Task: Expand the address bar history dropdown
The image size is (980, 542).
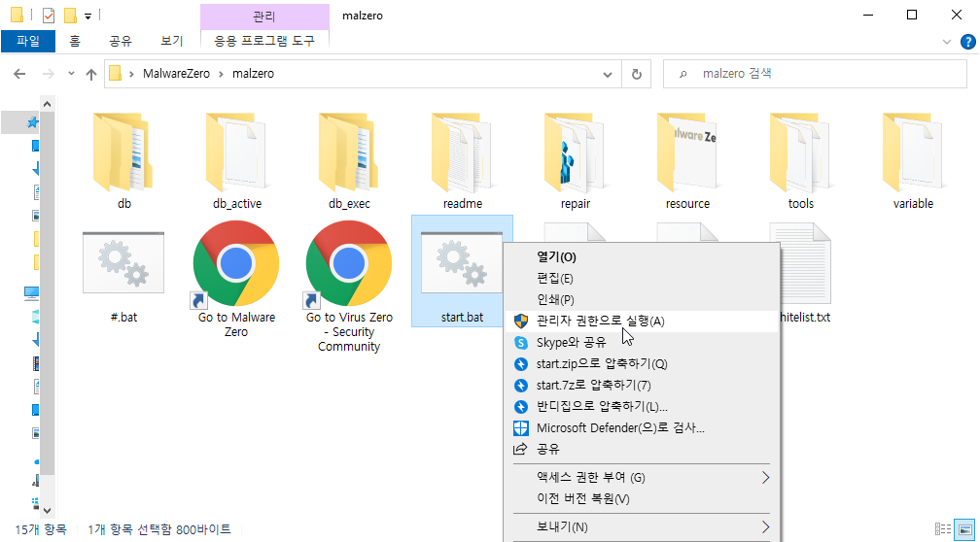Action: point(607,74)
